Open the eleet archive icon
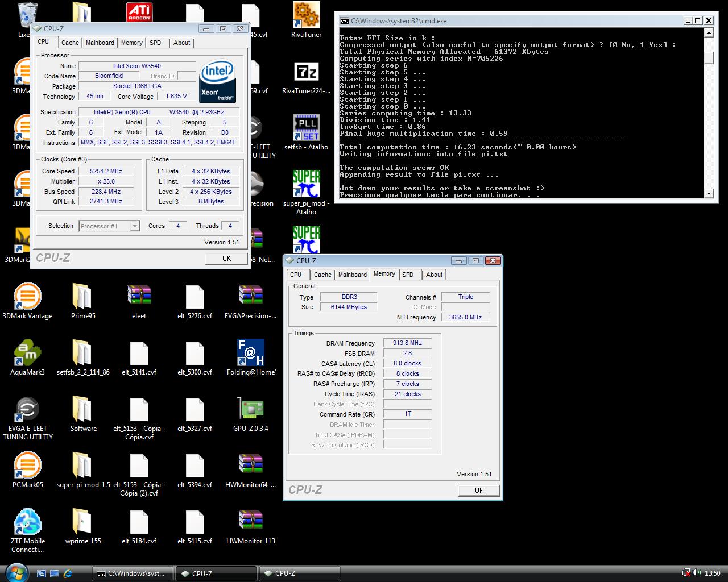 (x=139, y=302)
